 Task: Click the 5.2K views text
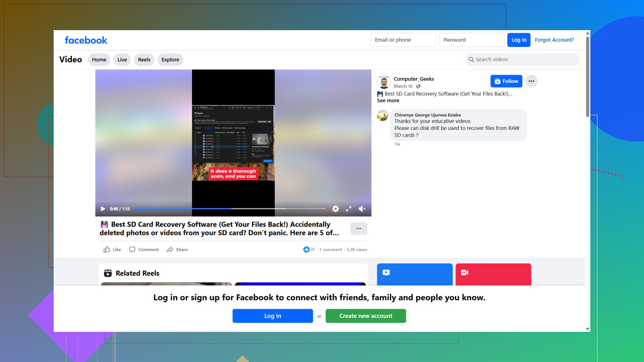coord(357,250)
